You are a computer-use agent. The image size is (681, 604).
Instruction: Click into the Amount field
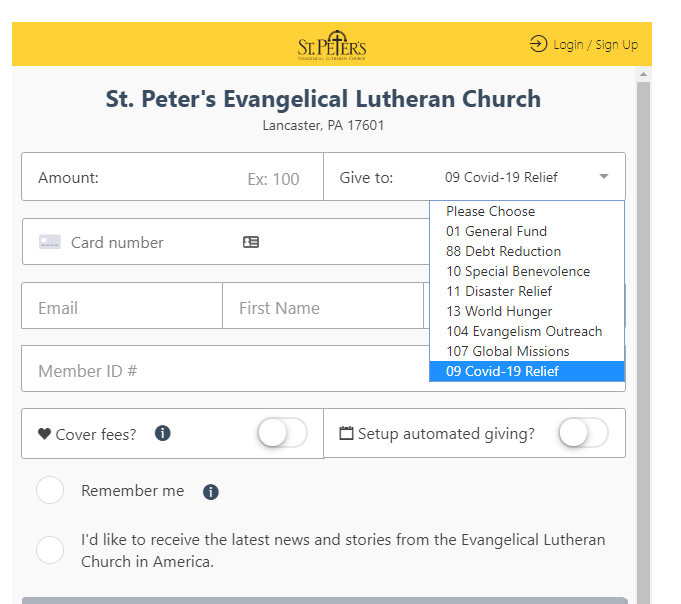[172, 177]
